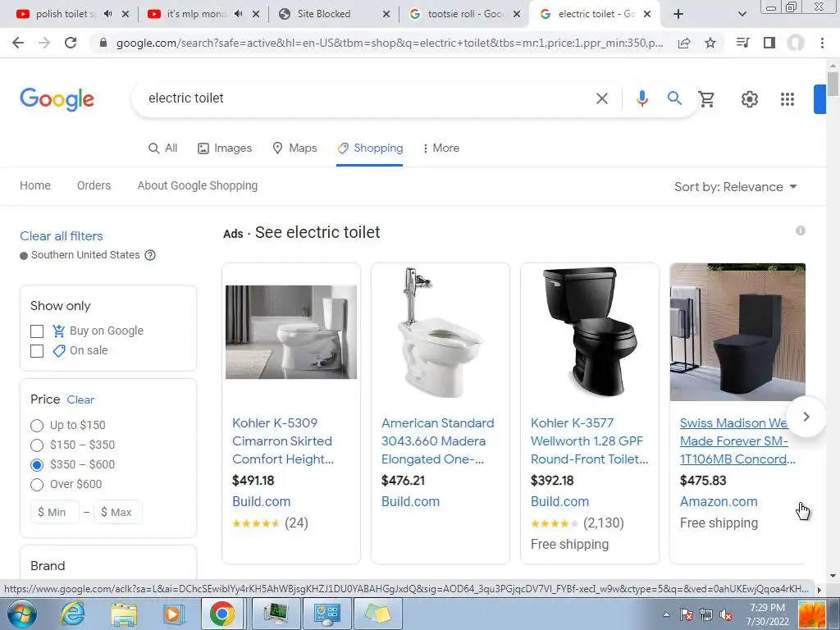Click the forward navigation arrow
This screenshot has width=840, height=630.
tap(44, 43)
